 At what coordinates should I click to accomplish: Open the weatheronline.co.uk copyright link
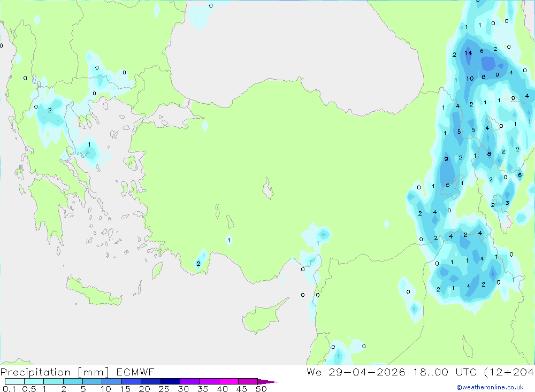click(490, 387)
